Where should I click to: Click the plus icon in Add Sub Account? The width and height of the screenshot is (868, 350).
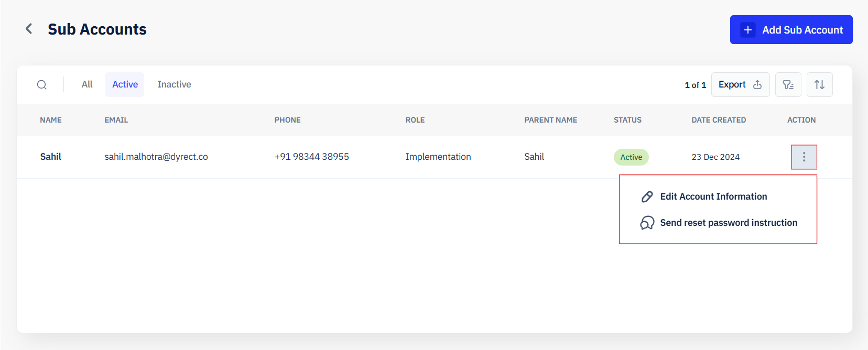click(748, 30)
